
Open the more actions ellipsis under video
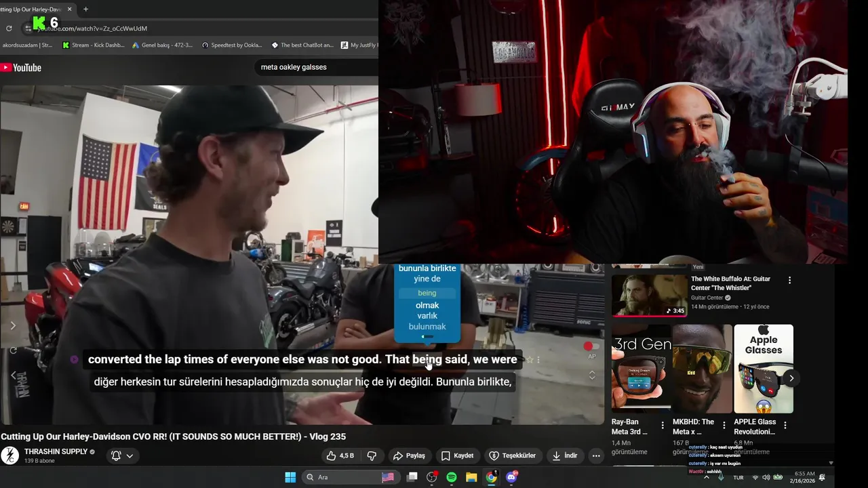tap(596, 455)
